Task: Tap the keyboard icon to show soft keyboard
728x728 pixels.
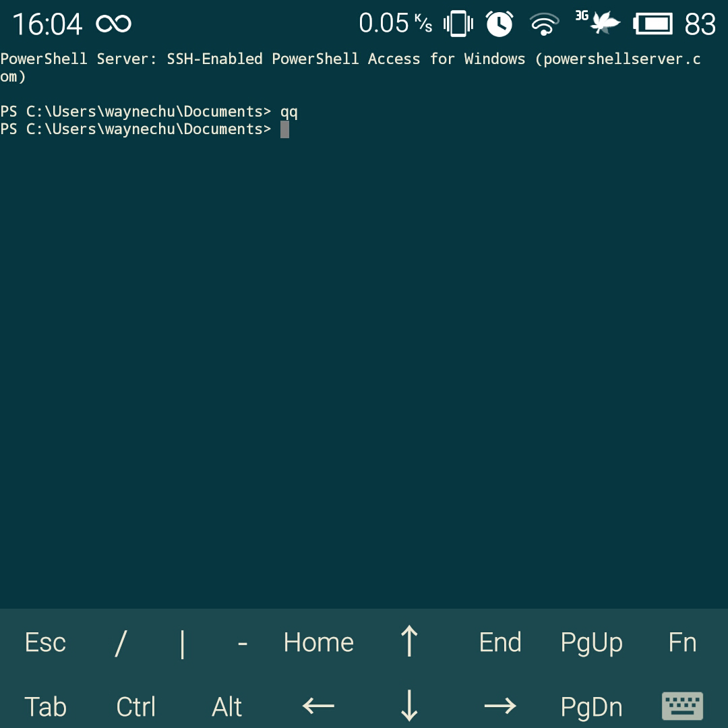Action: pyautogui.click(x=682, y=706)
